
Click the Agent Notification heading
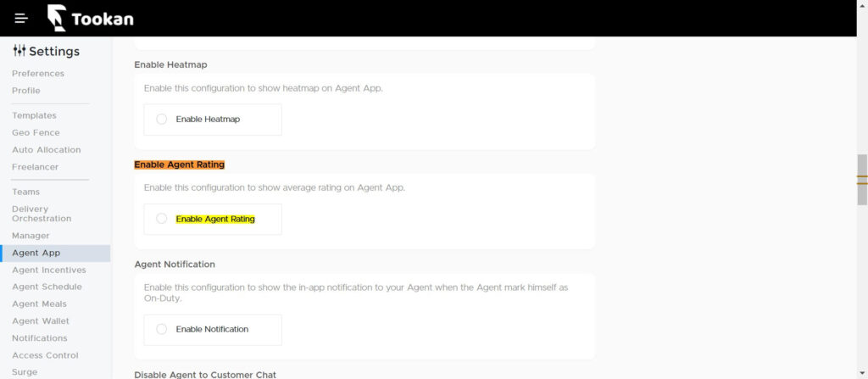tap(175, 265)
